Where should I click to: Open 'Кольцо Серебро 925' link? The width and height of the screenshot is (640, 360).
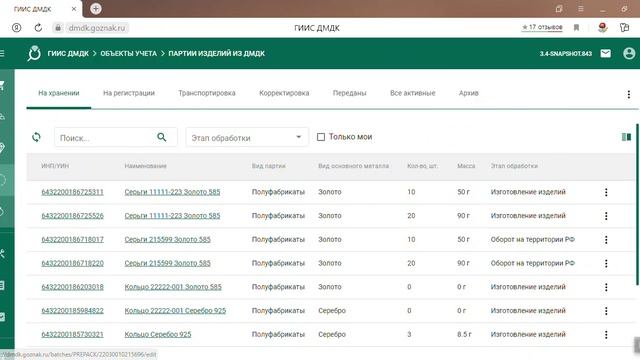tap(158, 334)
